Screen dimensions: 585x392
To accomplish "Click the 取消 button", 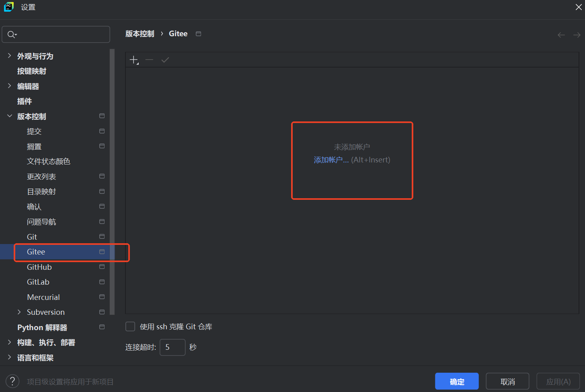I will click(507, 381).
